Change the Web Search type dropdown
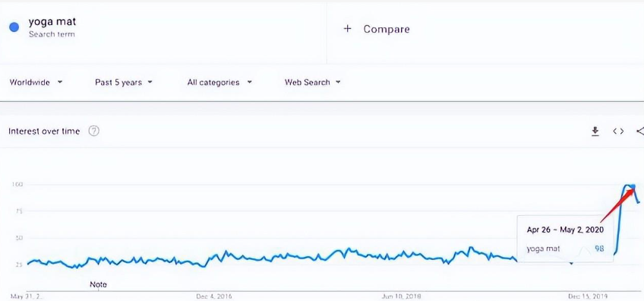The width and height of the screenshot is (644, 301). point(313,82)
